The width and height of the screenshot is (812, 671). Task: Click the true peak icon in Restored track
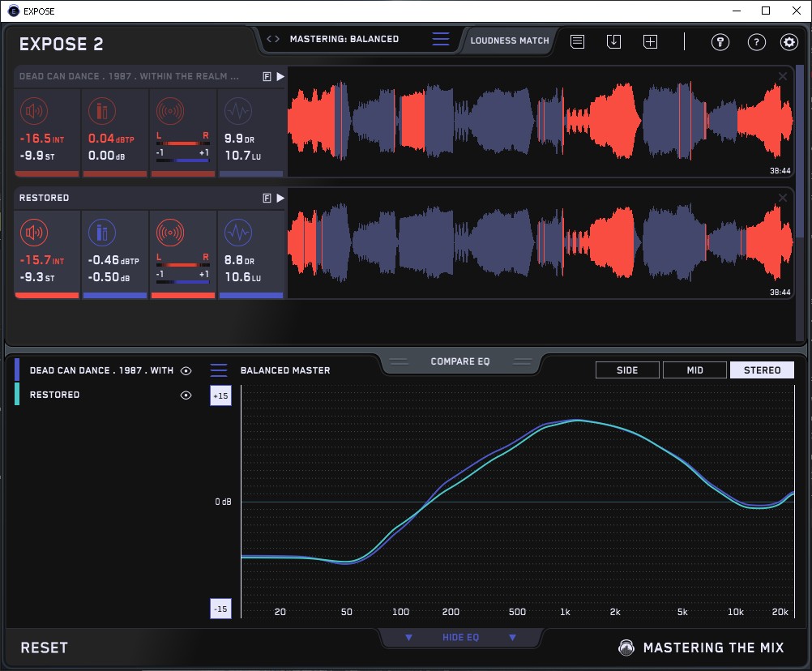pyautogui.click(x=102, y=233)
